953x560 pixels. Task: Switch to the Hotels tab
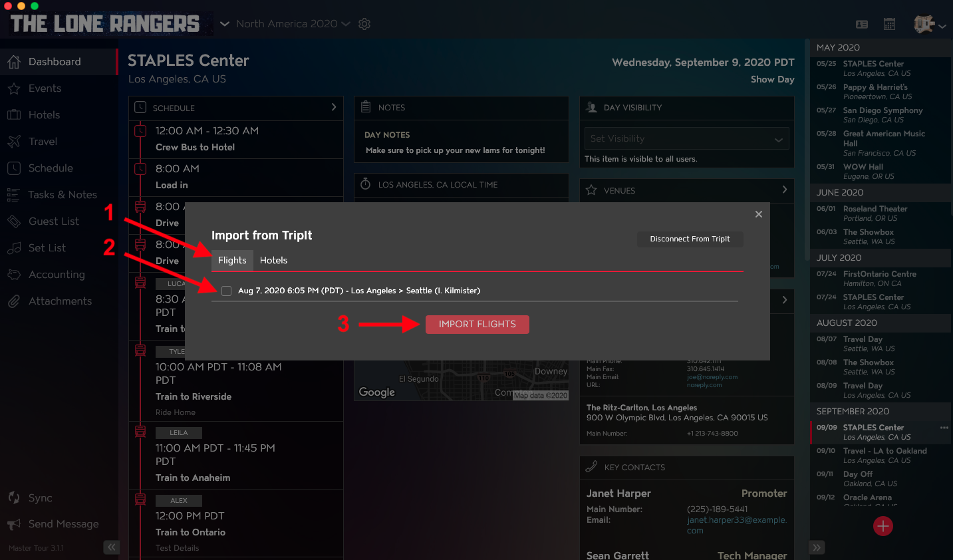tap(273, 261)
